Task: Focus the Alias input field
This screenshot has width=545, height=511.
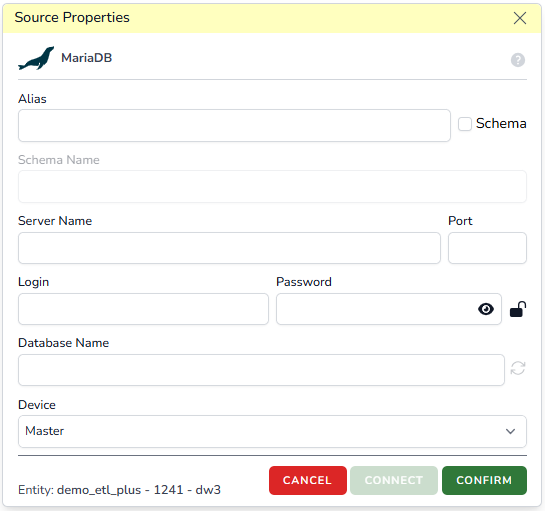Action: coord(234,125)
